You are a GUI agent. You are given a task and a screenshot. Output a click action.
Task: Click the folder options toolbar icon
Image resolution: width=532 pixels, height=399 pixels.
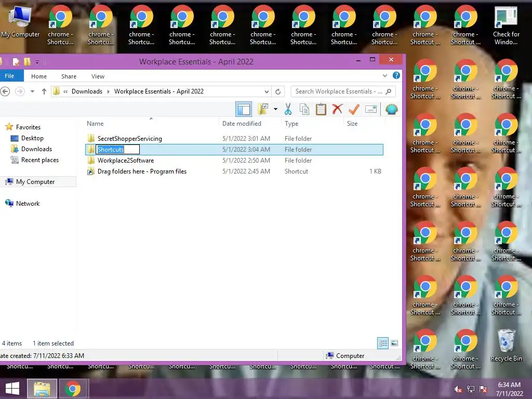(x=263, y=109)
